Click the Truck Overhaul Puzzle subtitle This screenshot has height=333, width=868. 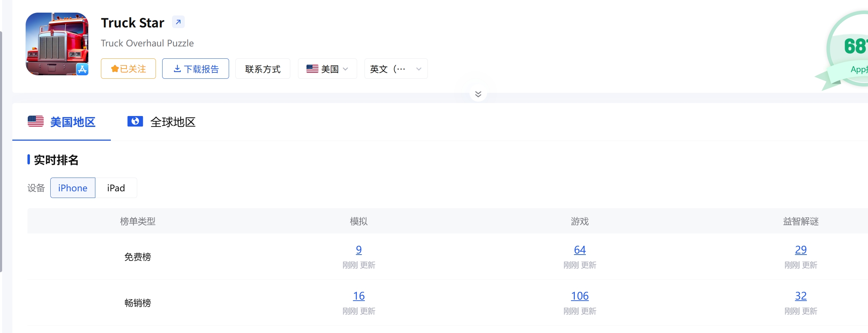tap(147, 43)
